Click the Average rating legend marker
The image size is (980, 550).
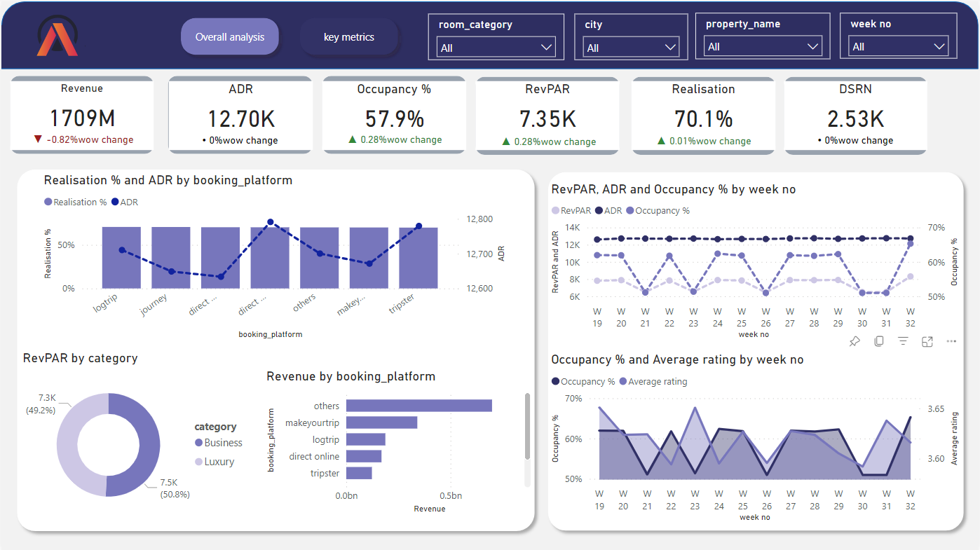coord(623,382)
